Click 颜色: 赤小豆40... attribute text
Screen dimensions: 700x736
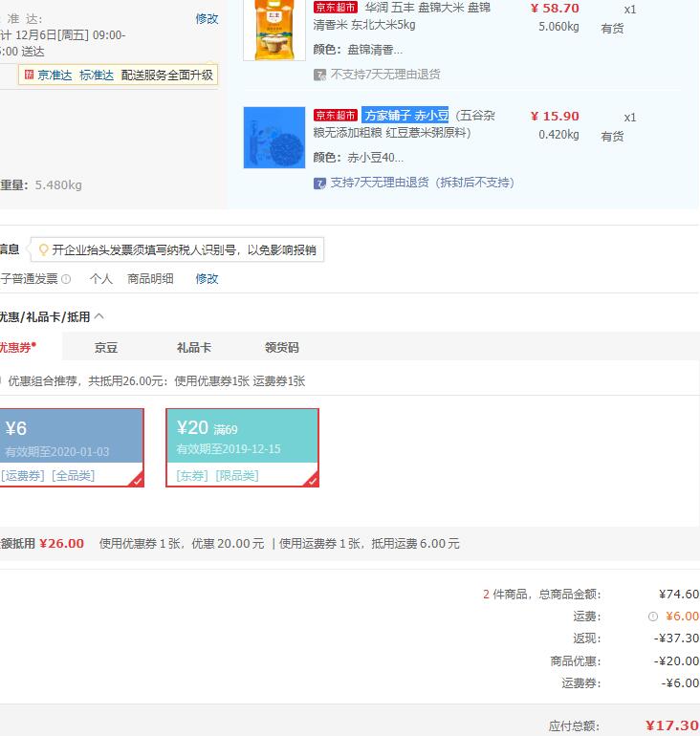[359, 158]
